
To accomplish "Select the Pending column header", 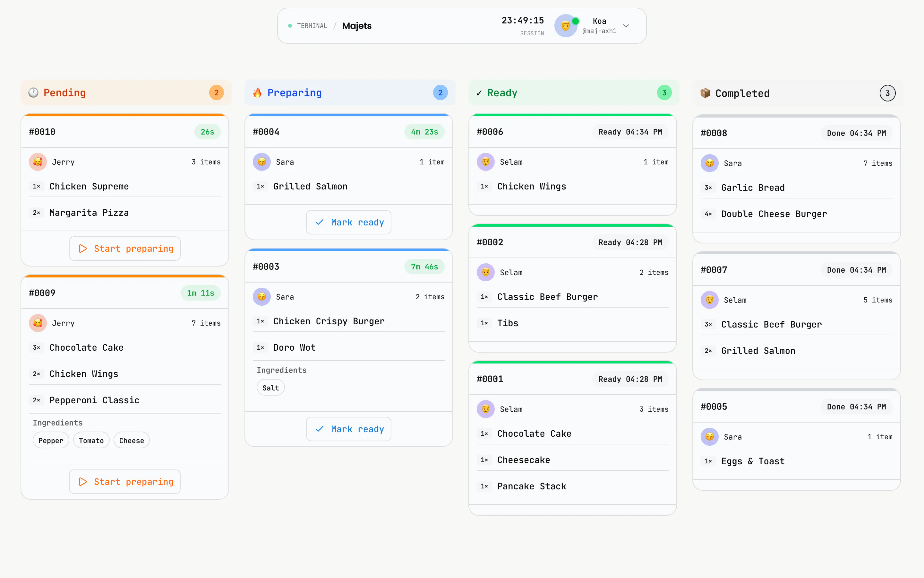I will pos(126,92).
